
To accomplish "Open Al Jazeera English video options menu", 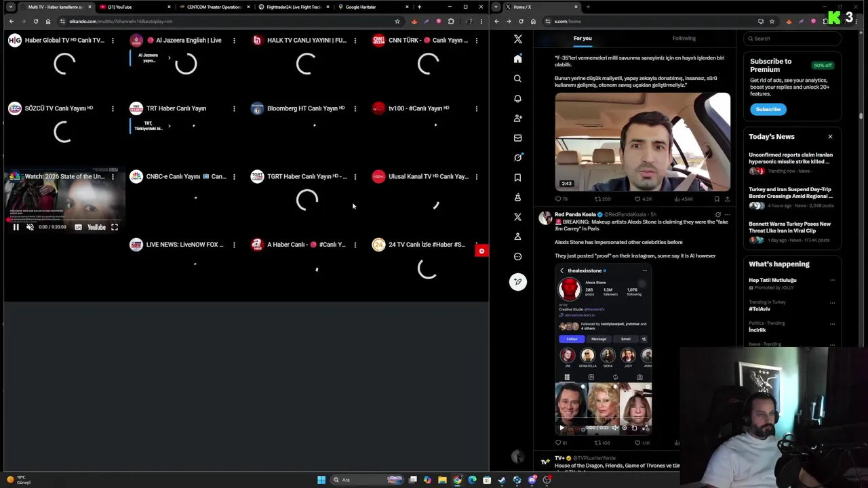I will coord(234,41).
